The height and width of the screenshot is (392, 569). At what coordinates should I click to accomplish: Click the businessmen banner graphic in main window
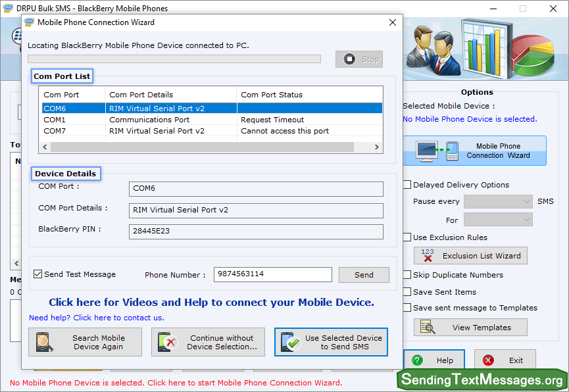(x=433, y=50)
